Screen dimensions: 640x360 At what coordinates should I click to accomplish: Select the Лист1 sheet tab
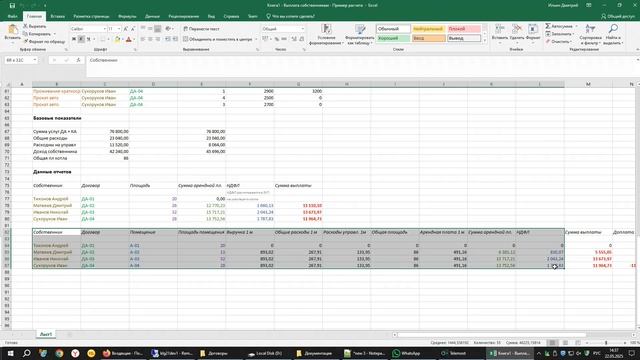(x=46, y=334)
